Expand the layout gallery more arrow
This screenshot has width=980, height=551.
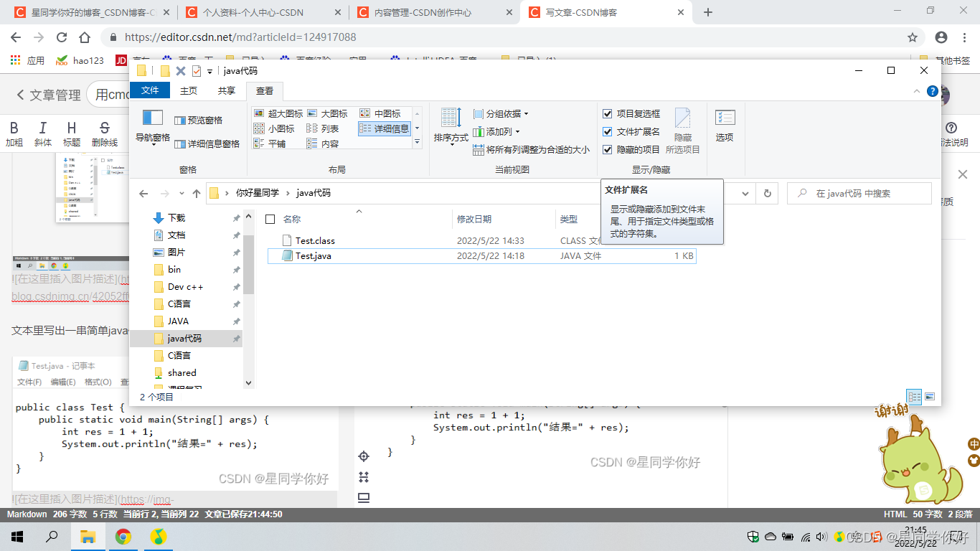418,142
